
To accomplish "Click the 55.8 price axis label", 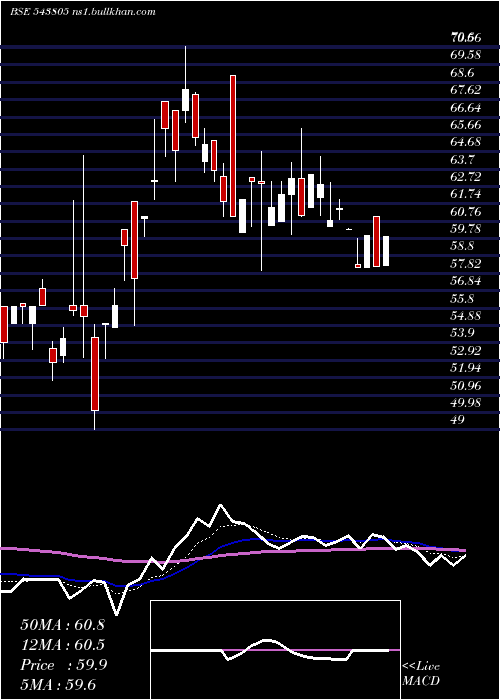I will tap(463, 299).
